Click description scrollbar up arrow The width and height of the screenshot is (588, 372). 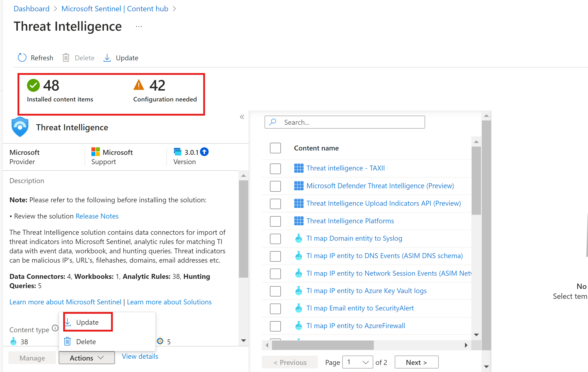[x=243, y=176]
